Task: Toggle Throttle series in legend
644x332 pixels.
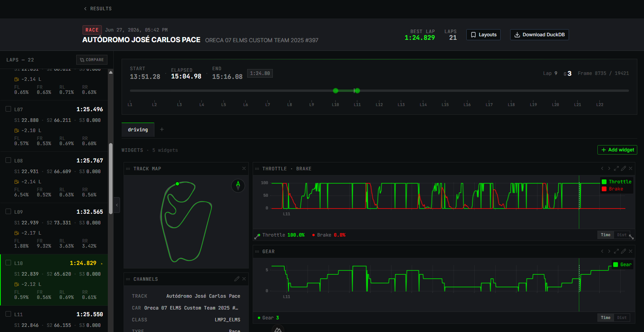Action: tap(616, 182)
